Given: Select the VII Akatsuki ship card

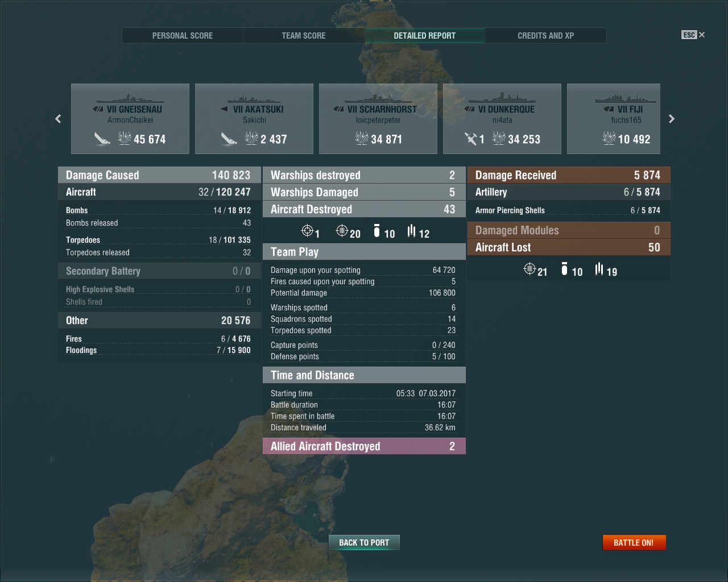Looking at the screenshot, I should 254,119.
